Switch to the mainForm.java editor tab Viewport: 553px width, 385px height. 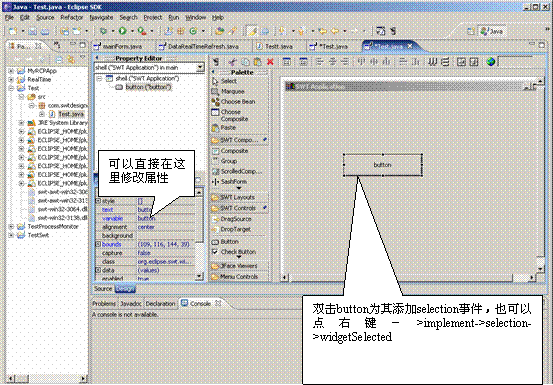pos(118,46)
